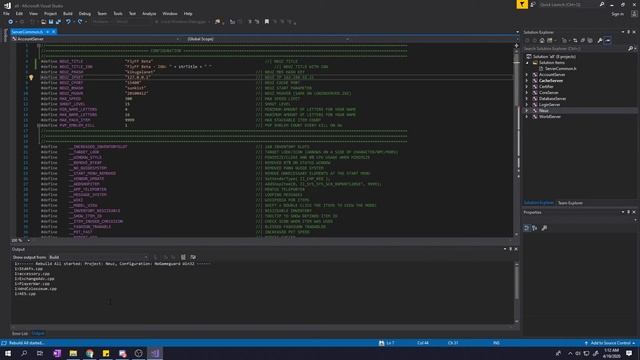The height and width of the screenshot is (360, 640).
Task: Open the Global Scope dropdown
Action: [x=267, y=39]
